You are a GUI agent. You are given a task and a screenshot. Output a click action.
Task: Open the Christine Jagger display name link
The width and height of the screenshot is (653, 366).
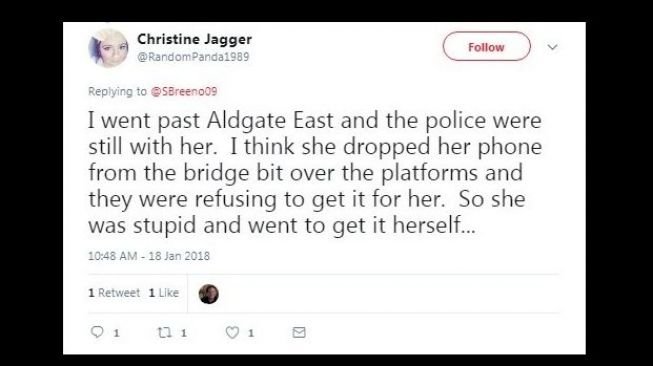click(194, 39)
